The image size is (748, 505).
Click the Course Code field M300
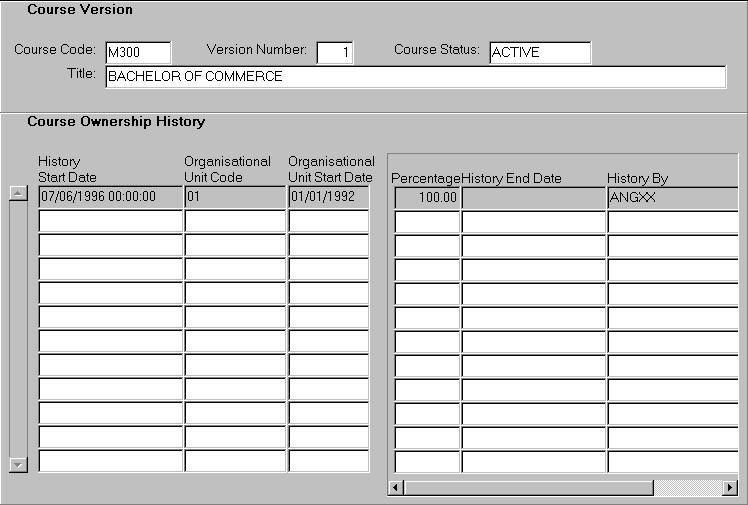pos(138,52)
